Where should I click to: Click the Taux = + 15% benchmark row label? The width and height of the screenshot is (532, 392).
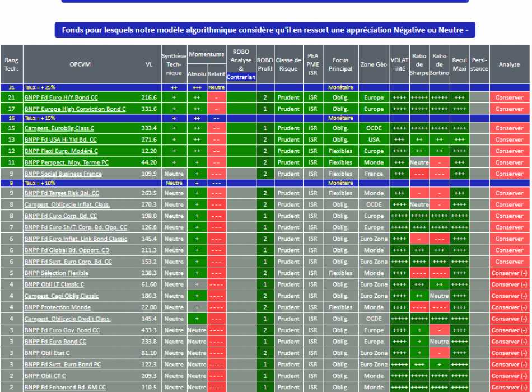coord(40,118)
